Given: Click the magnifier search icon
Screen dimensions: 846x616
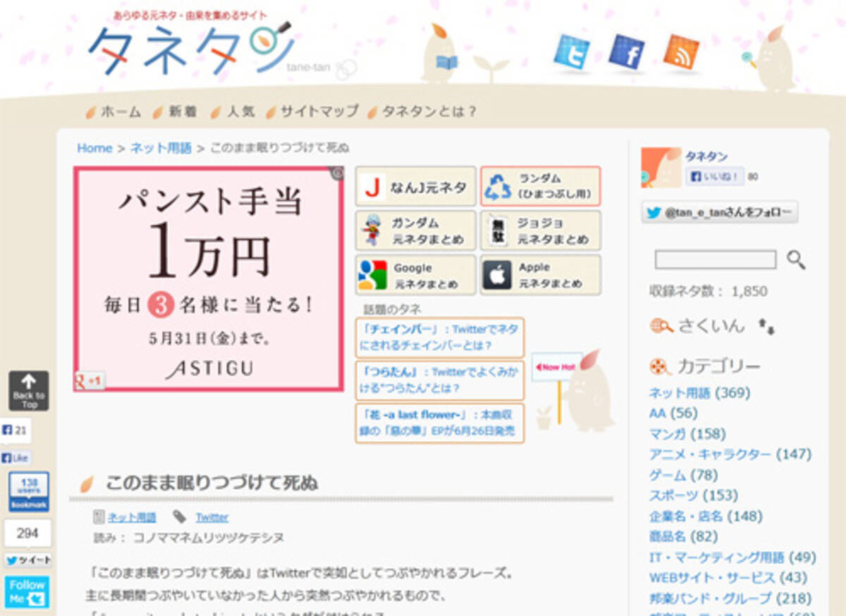Looking at the screenshot, I should click(x=796, y=260).
